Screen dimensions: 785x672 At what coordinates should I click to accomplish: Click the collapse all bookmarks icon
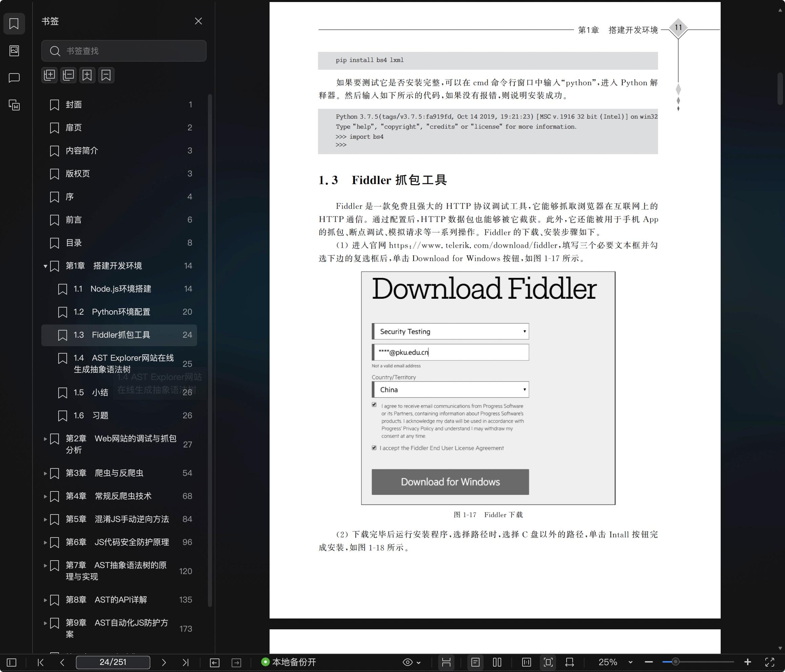[x=68, y=75]
